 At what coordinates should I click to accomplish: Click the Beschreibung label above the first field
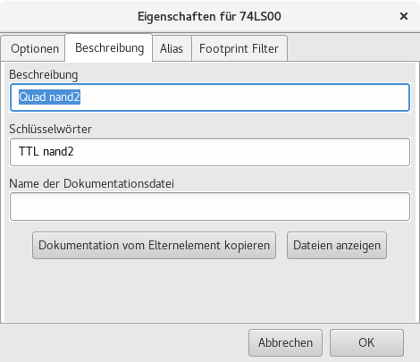(44, 75)
